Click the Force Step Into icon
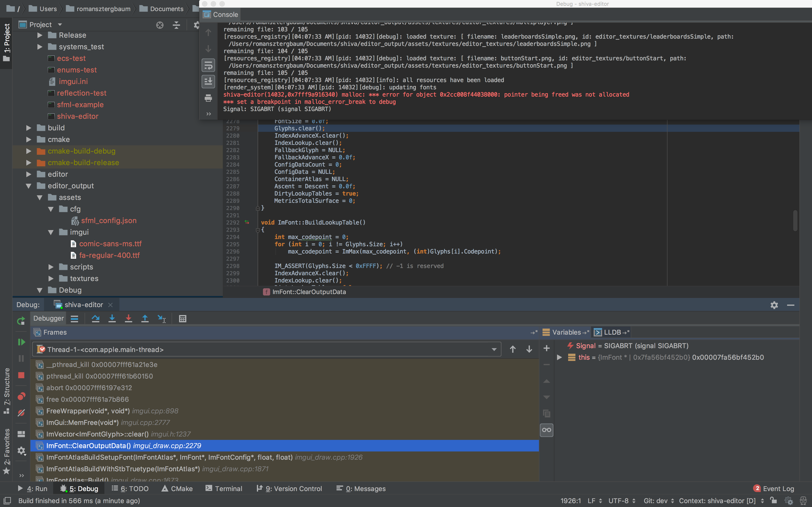Image resolution: width=812 pixels, height=507 pixels. 129,318
